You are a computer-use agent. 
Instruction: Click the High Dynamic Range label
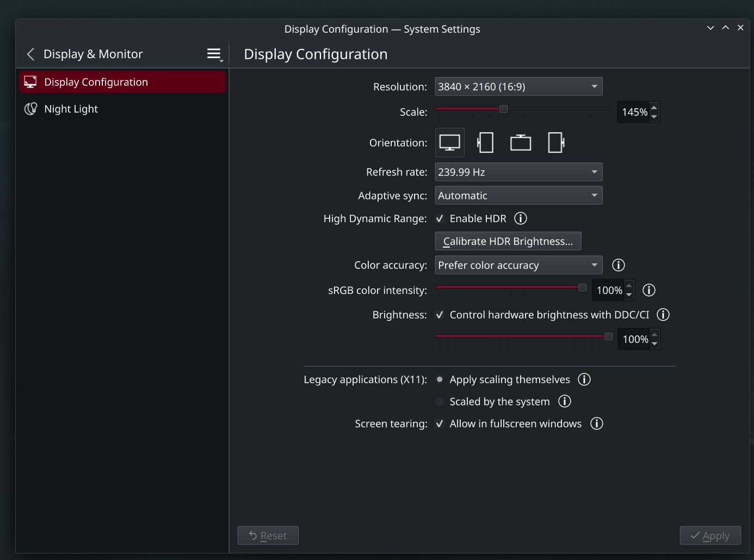pos(375,218)
